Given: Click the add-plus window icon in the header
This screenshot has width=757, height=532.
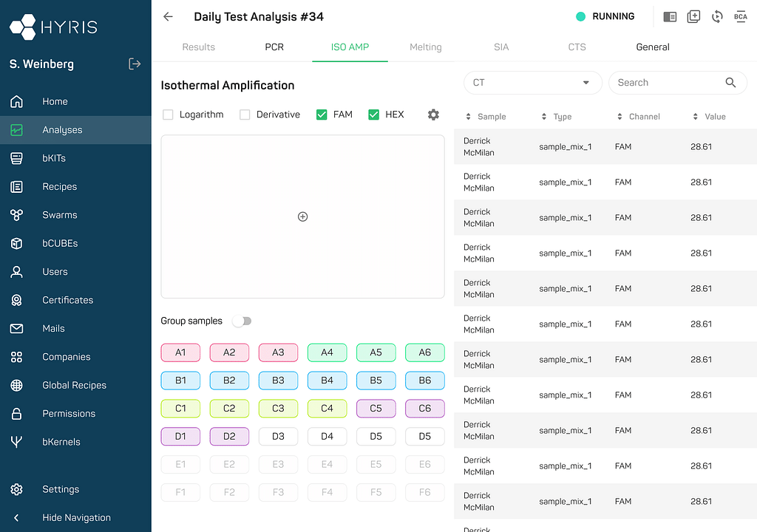Looking at the screenshot, I should coord(693,17).
